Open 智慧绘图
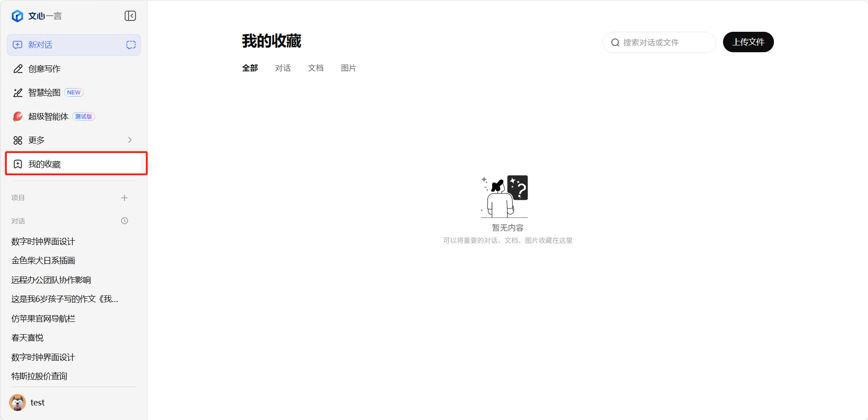This screenshot has height=420, width=868. 74,93
